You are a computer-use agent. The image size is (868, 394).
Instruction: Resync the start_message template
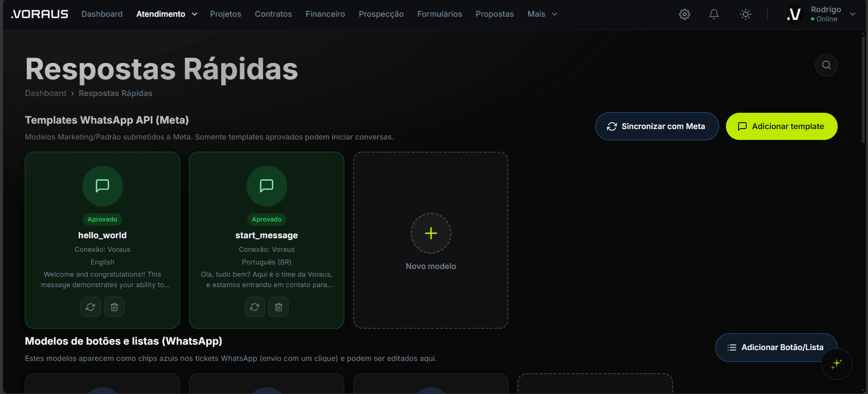click(255, 307)
